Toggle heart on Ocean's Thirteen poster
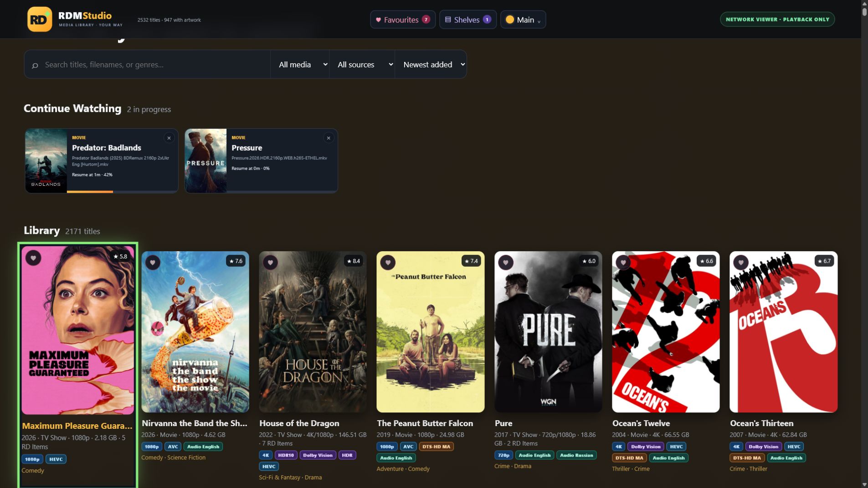 [740, 263]
